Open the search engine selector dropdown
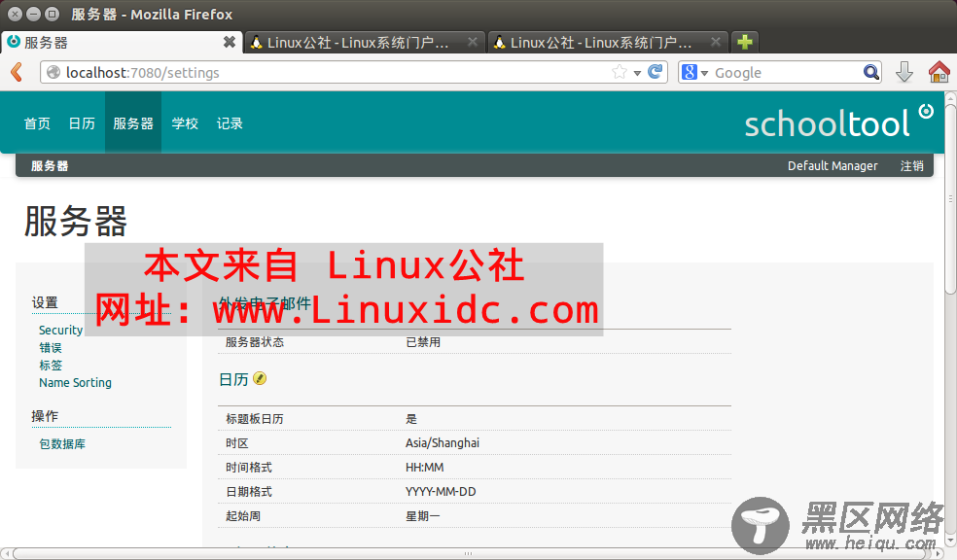The image size is (957, 560). coord(694,73)
